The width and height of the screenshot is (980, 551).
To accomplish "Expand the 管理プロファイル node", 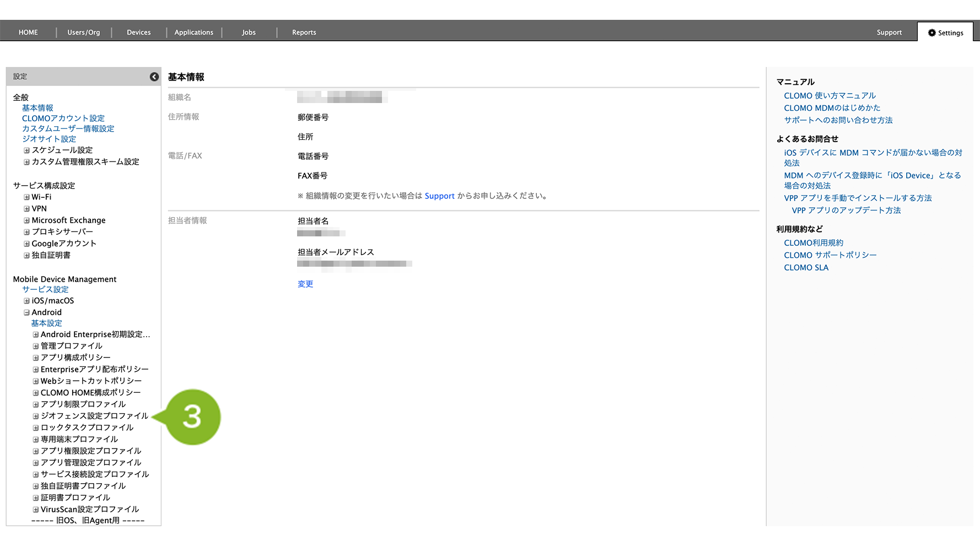I will tap(36, 346).
